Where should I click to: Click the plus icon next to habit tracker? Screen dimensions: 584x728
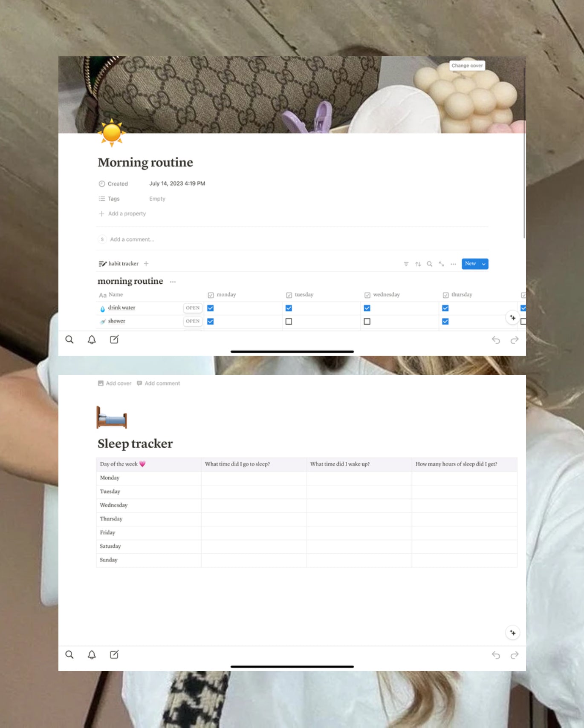pyautogui.click(x=146, y=264)
